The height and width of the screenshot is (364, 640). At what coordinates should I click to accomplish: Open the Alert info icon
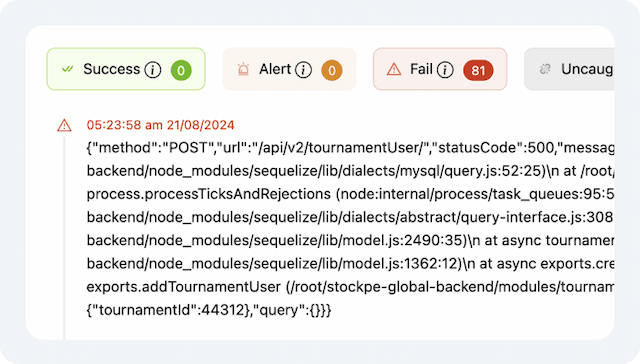click(x=303, y=70)
